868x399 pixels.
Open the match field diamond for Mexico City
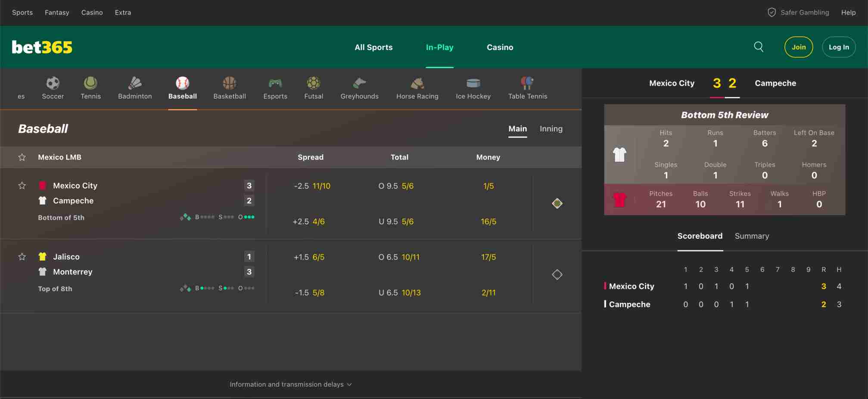[x=557, y=203]
